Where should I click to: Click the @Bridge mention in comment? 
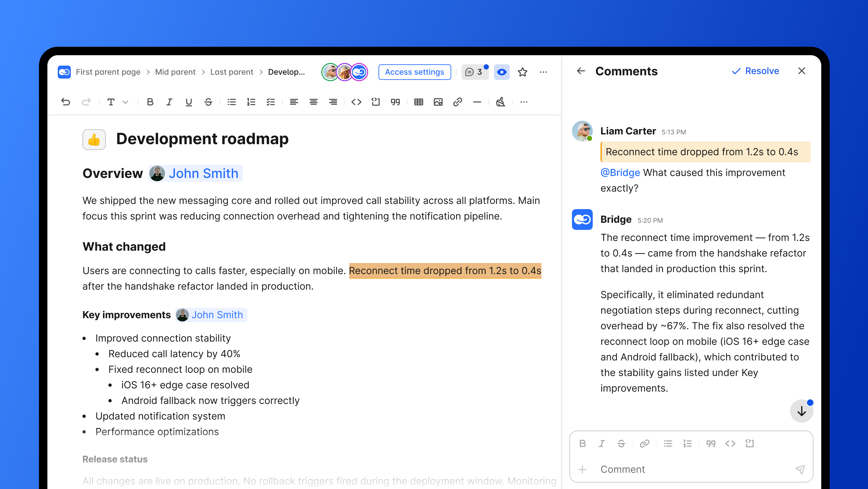(620, 172)
